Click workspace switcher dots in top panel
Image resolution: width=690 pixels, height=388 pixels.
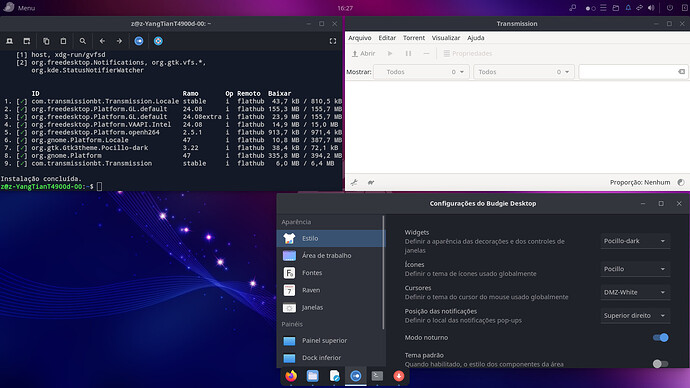pos(591,8)
